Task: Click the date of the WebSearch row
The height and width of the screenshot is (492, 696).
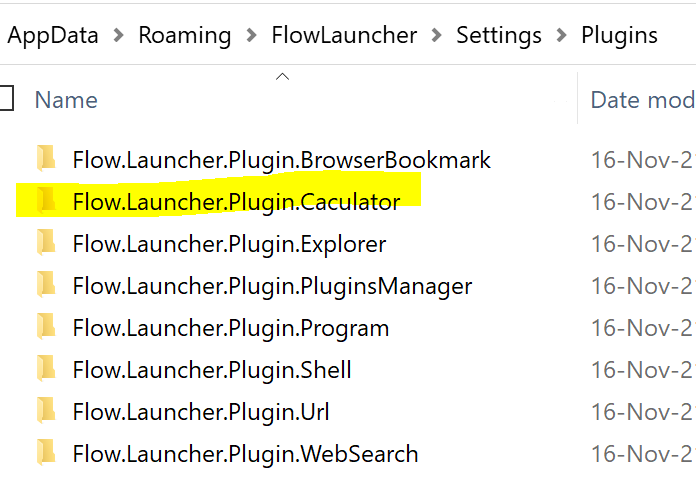Action: [643, 454]
